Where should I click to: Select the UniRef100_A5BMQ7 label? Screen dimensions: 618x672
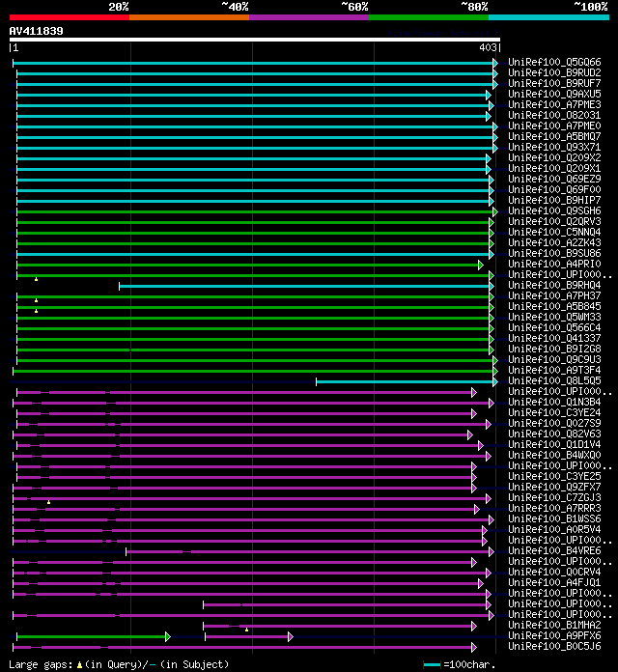coord(554,136)
